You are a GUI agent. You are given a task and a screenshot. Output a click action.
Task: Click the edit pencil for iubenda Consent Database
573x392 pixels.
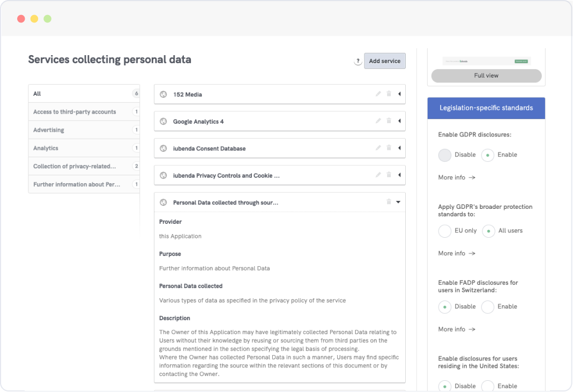tap(378, 148)
